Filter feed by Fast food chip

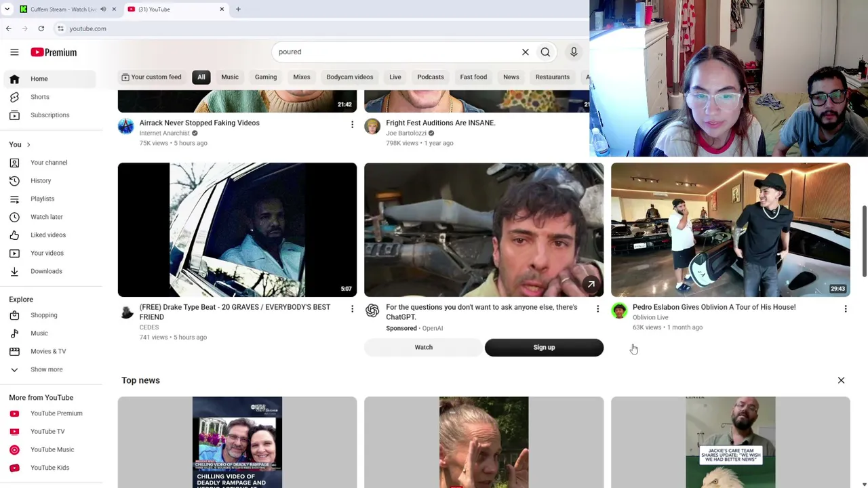point(473,77)
